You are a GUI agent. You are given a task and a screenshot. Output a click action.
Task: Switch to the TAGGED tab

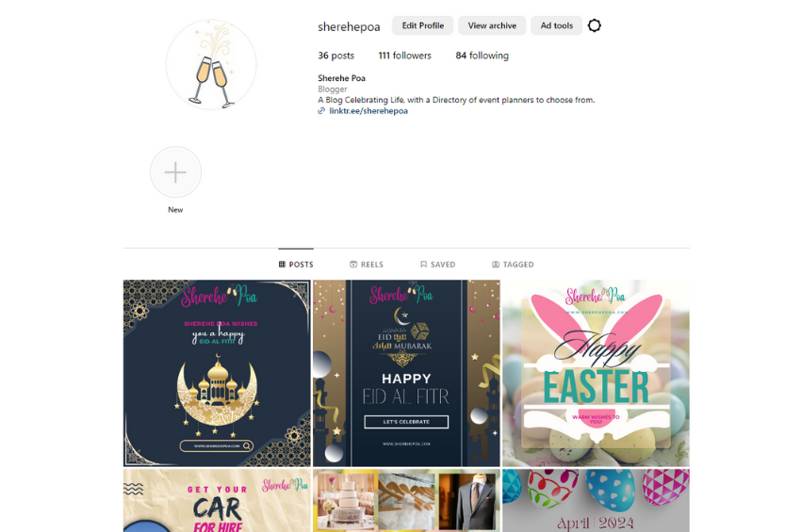[513, 265]
